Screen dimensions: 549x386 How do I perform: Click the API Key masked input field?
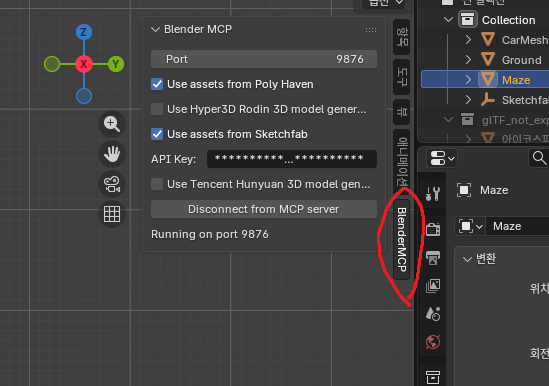point(292,159)
